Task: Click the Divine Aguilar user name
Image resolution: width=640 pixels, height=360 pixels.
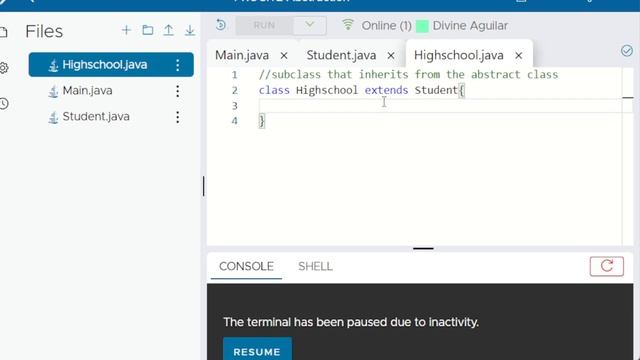Action: [x=470, y=26]
